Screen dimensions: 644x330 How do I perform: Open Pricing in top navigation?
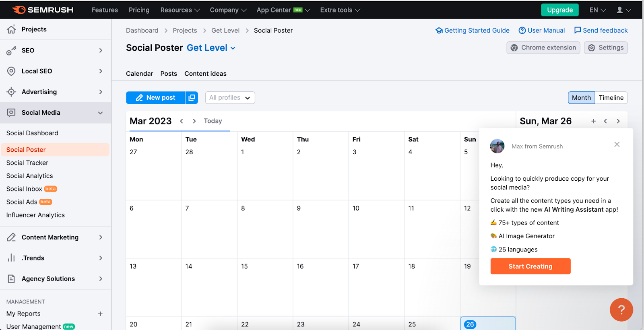(139, 10)
